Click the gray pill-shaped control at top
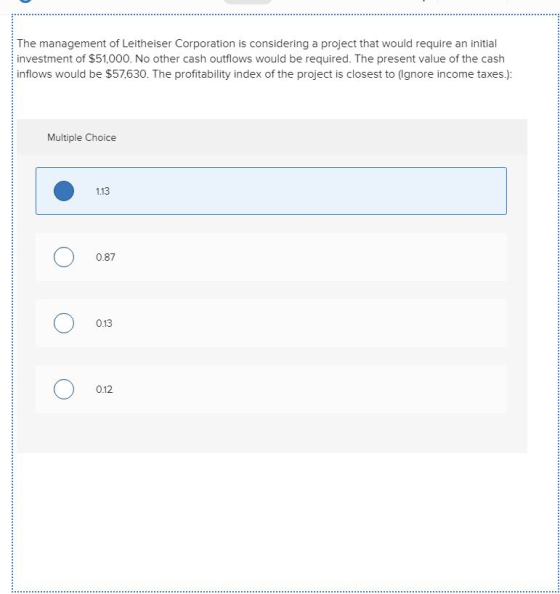Screen dimensions: 560x594 [247, 2]
